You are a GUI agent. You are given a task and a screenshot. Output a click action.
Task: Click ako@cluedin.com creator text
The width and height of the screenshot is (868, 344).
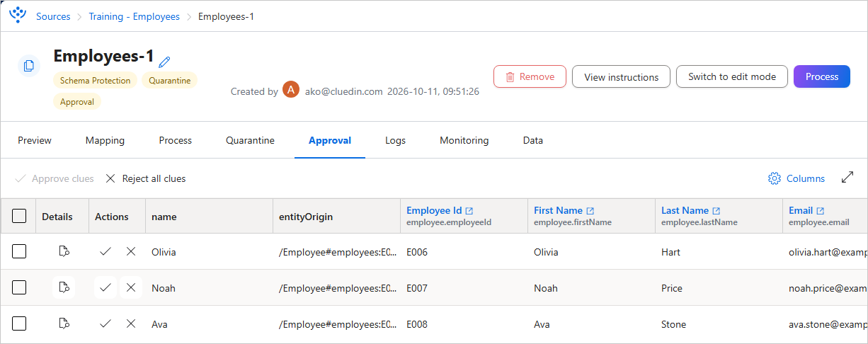pos(344,91)
